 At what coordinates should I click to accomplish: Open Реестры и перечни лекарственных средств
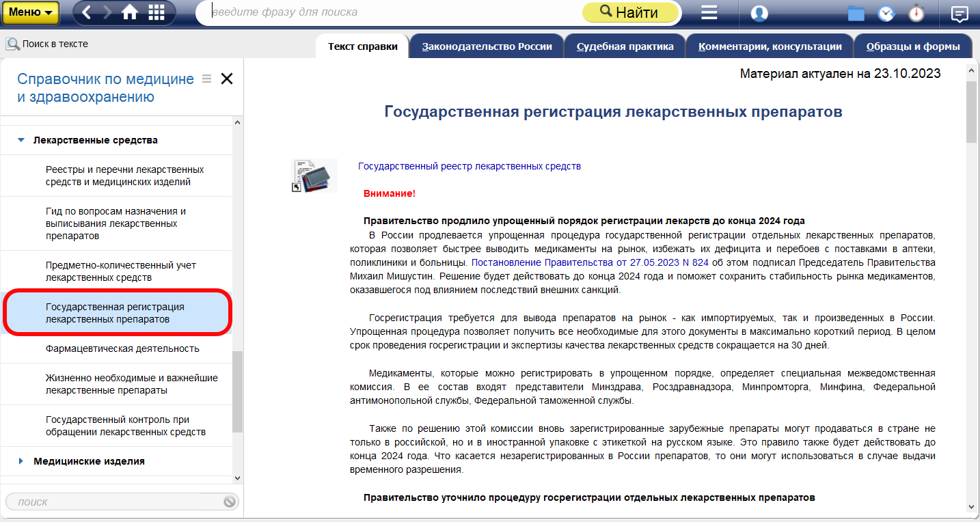point(116,176)
